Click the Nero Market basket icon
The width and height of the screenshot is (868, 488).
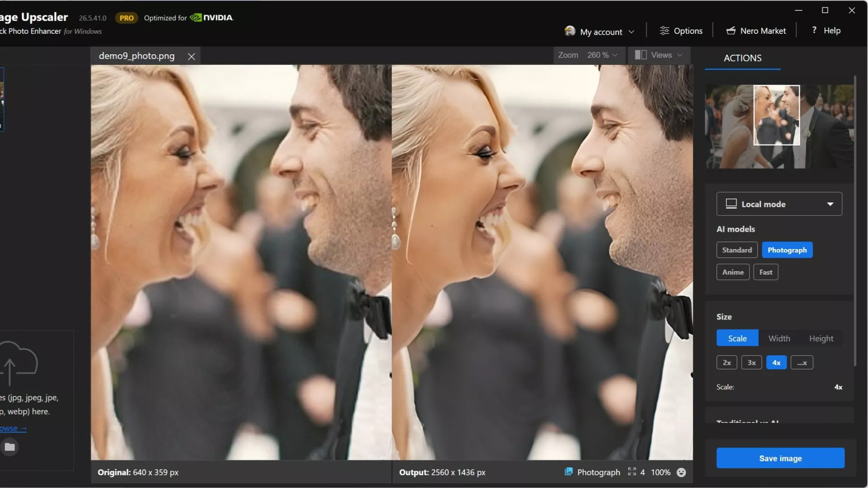pyautogui.click(x=731, y=31)
